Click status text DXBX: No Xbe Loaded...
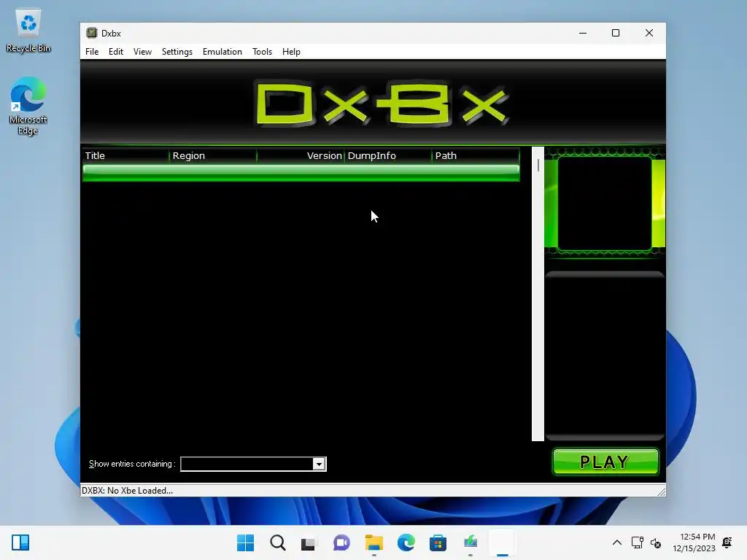Image resolution: width=747 pixels, height=560 pixels. tap(127, 491)
